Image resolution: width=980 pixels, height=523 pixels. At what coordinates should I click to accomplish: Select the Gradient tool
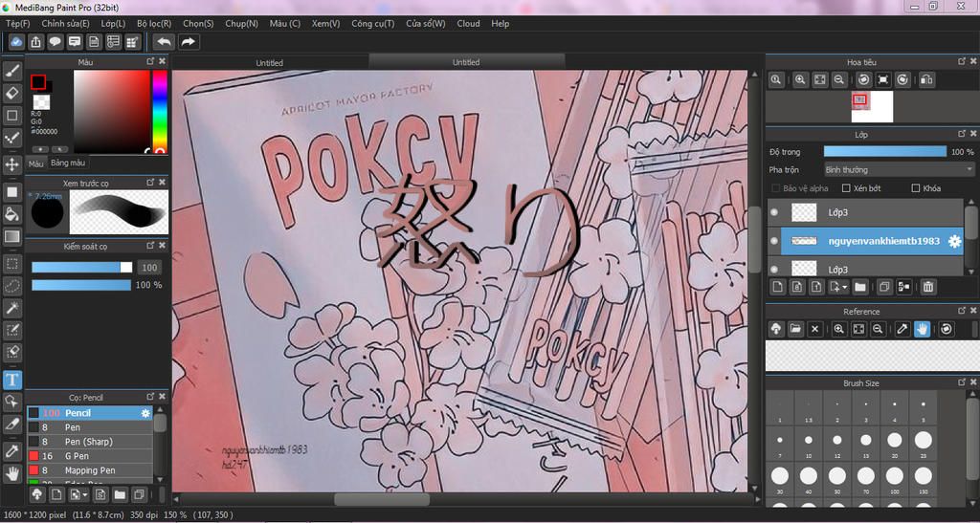11,236
